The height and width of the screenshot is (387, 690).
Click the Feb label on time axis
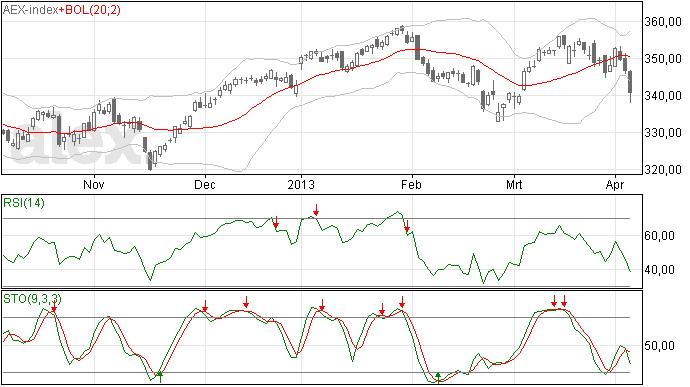tap(411, 184)
